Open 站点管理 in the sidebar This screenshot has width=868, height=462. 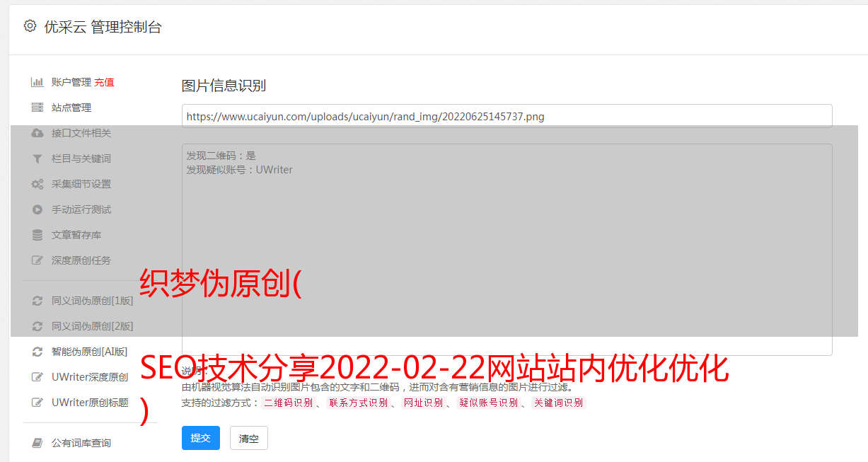(71, 108)
